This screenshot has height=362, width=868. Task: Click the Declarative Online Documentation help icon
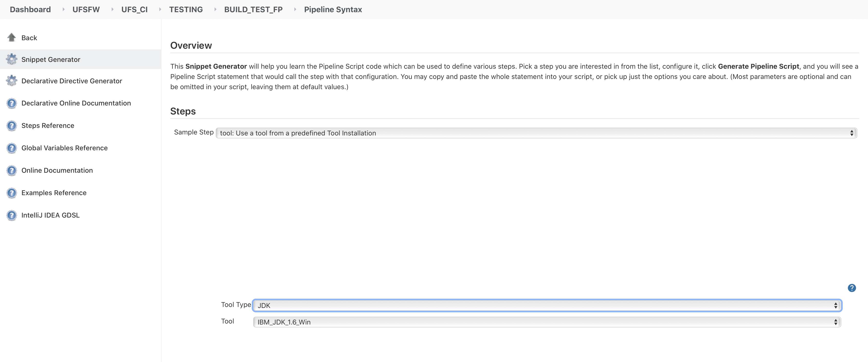11,103
